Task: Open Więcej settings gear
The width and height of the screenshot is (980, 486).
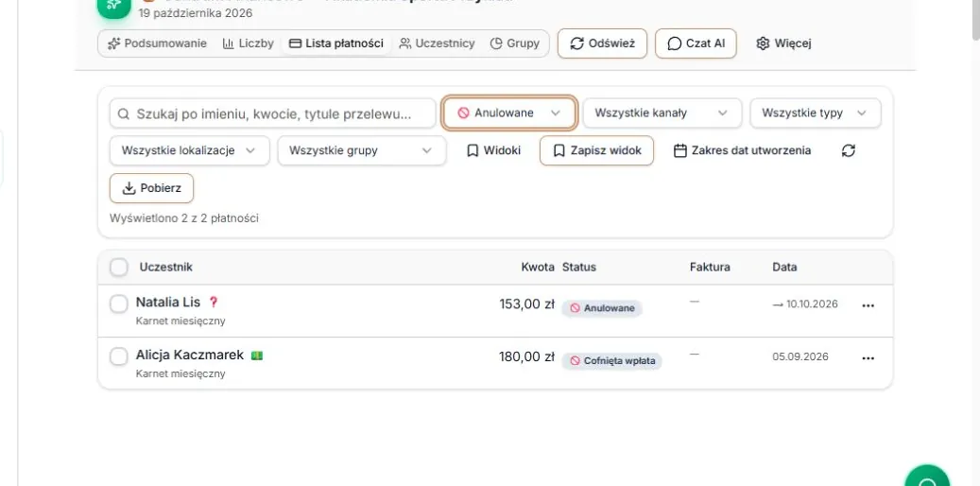Action: [x=783, y=43]
